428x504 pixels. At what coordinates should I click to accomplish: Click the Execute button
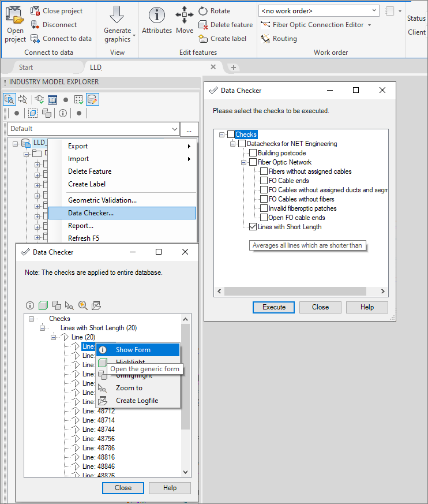[273, 307]
